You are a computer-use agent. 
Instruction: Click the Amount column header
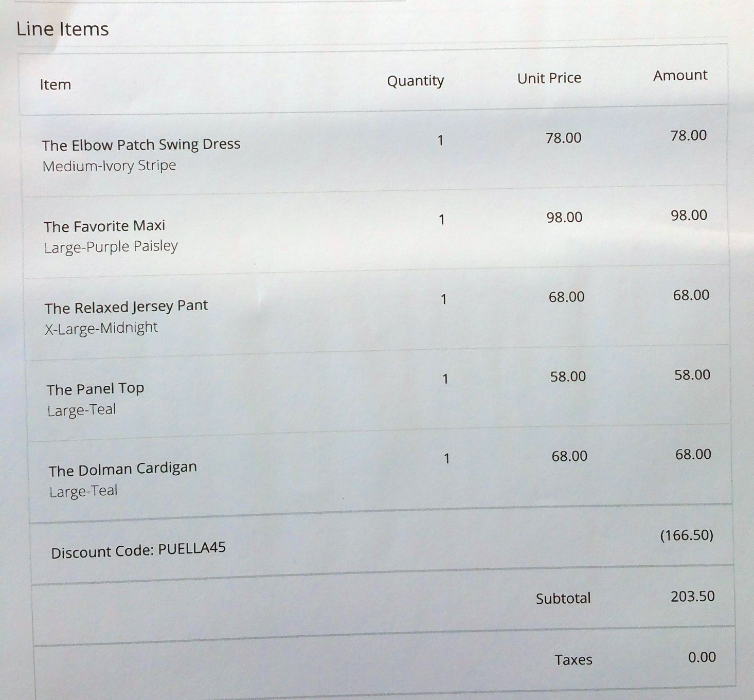tap(680, 76)
